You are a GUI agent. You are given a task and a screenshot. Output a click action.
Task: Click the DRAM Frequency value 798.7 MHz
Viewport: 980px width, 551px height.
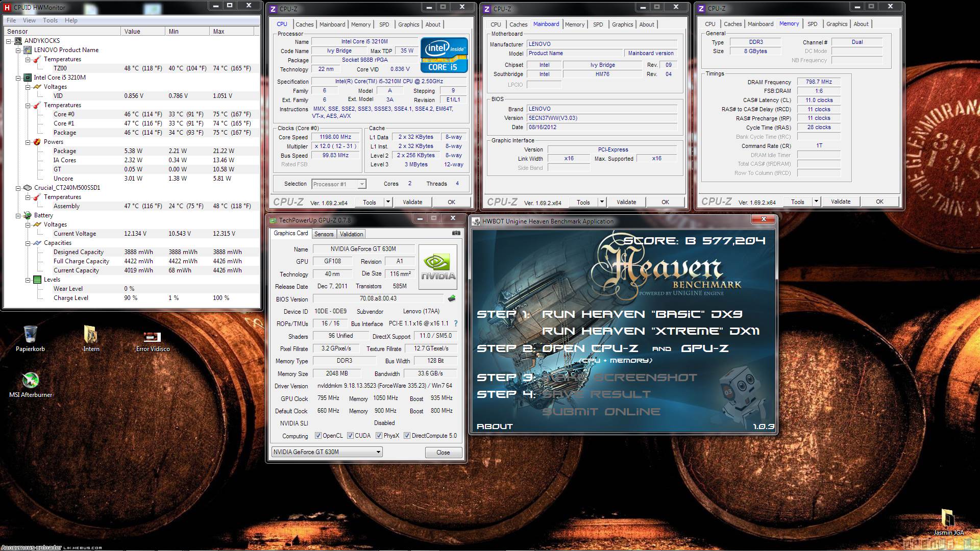pos(819,82)
